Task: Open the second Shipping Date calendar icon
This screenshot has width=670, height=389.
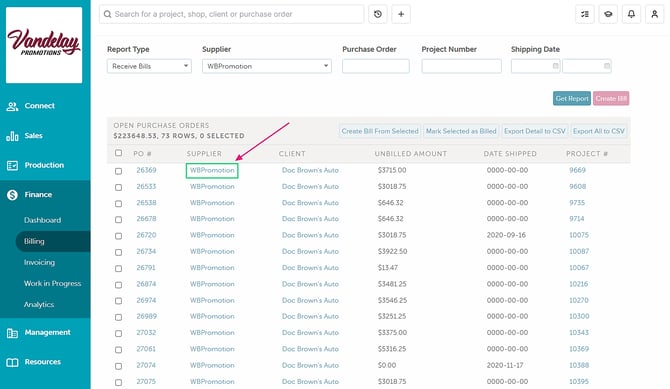Action: click(x=606, y=66)
